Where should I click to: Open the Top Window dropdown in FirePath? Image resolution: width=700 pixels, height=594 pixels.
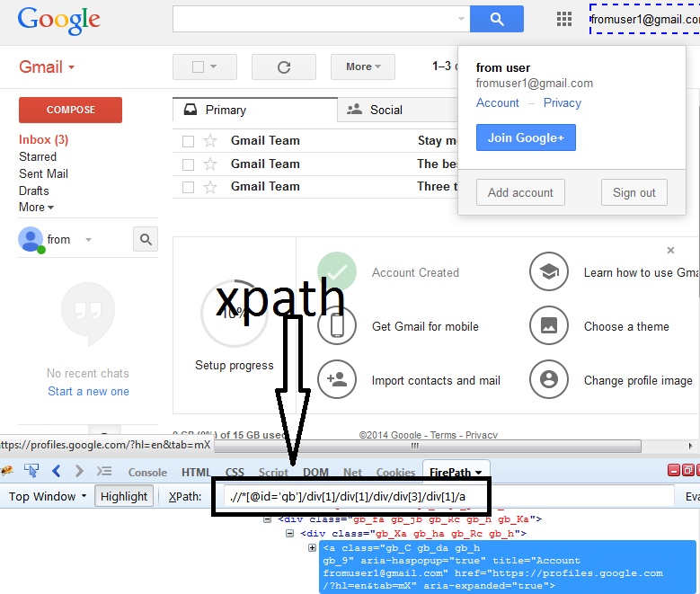[48, 497]
